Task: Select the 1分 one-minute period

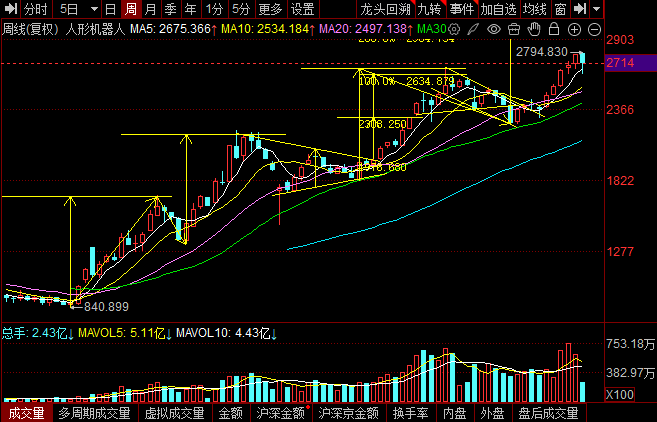Action: [214, 9]
